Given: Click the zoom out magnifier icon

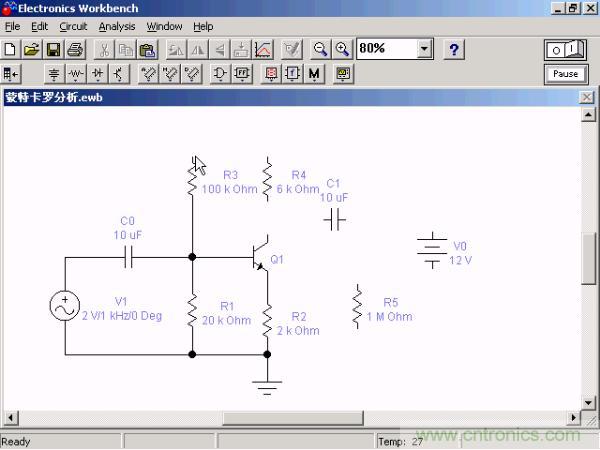Looking at the screenshot, I should 320,49.
